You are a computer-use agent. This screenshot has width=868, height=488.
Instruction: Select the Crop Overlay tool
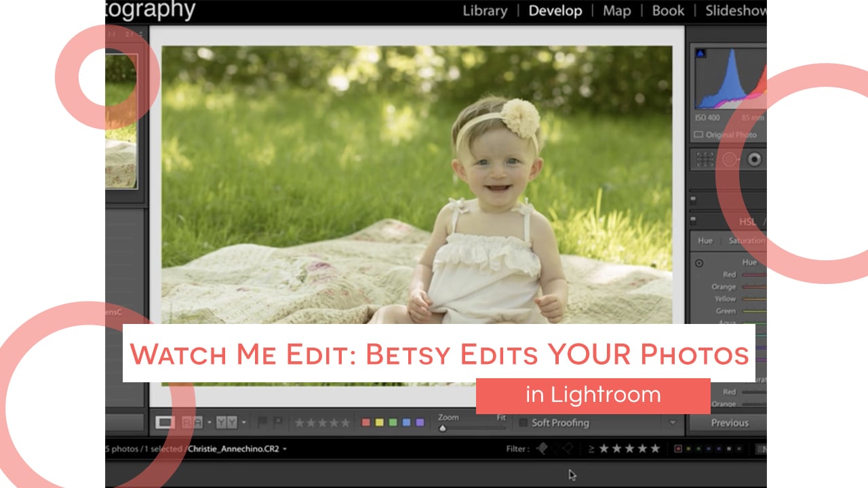coord(705,159)
